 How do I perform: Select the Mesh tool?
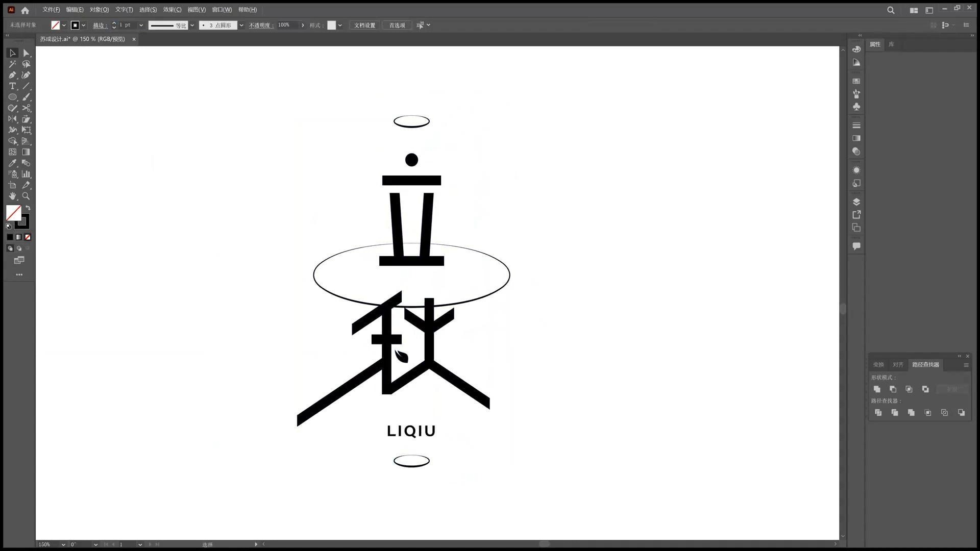[x=12, y=152]
